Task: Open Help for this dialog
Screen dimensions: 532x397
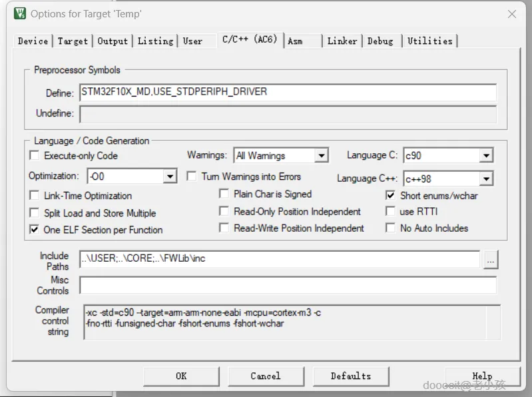Action: tap(483, 376)
